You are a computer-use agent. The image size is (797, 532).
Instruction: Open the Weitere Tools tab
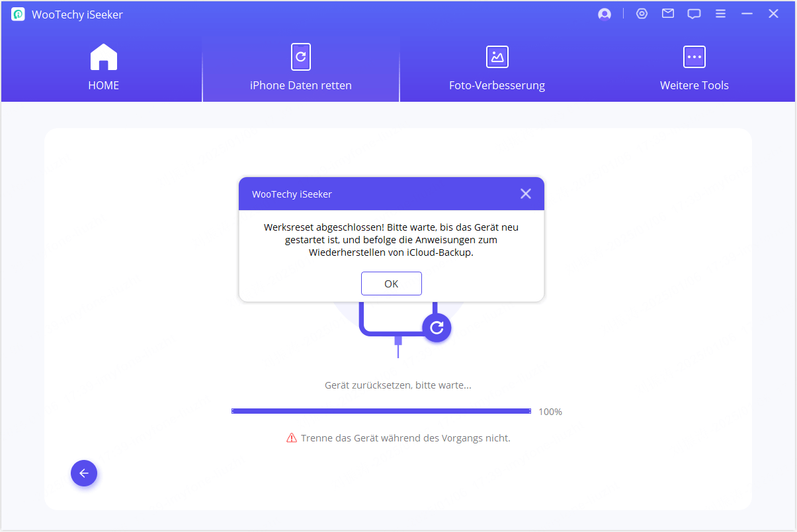tap(694, 69)
